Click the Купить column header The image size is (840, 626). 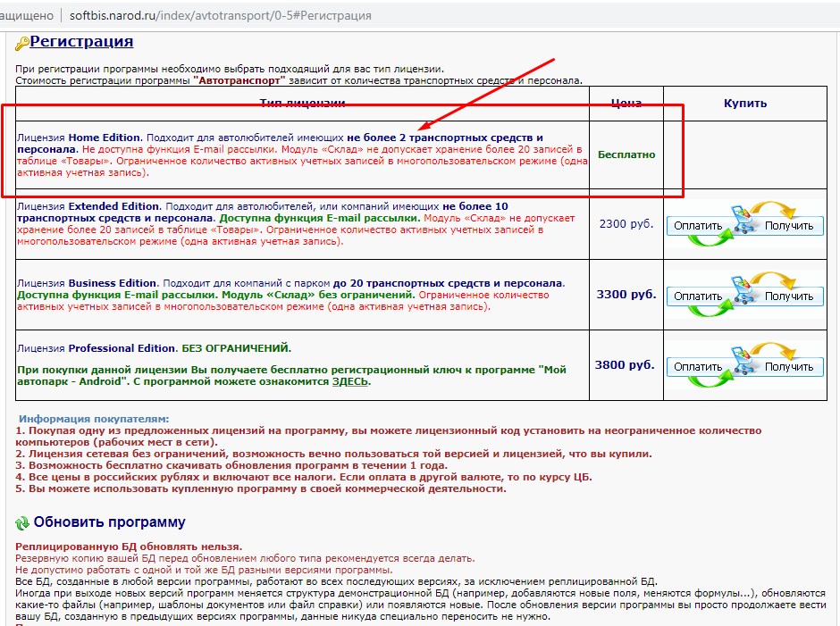click(x=745, y=104)
